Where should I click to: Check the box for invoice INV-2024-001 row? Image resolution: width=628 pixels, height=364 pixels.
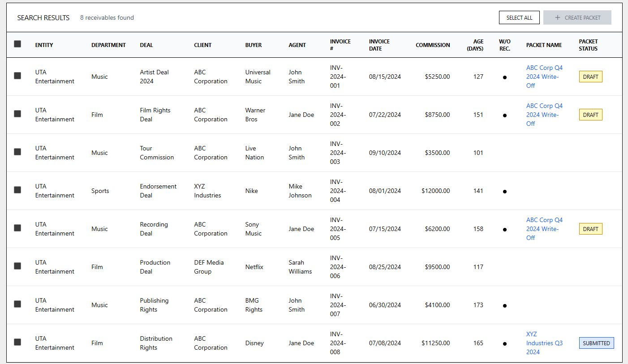tap(17, 76)
